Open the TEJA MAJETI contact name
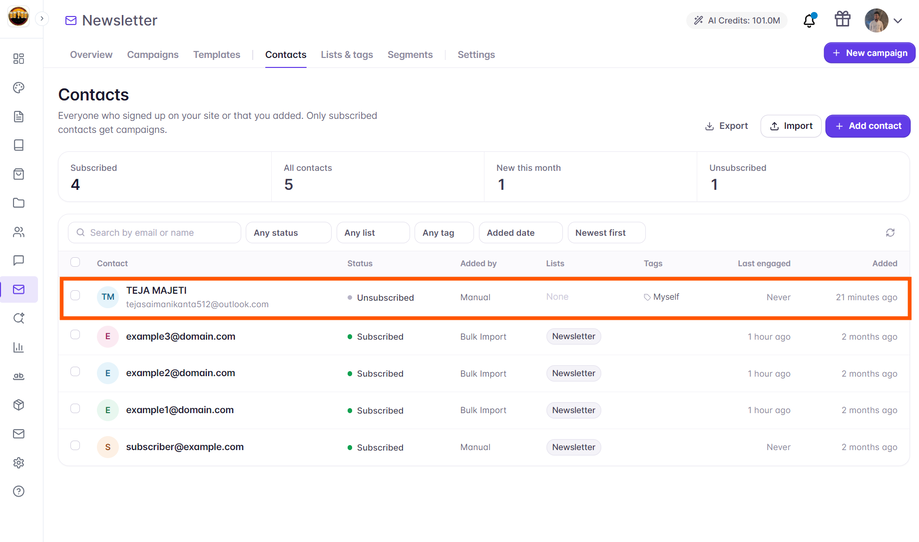Viewport: 919px width, 542px height. pos(156,290)
